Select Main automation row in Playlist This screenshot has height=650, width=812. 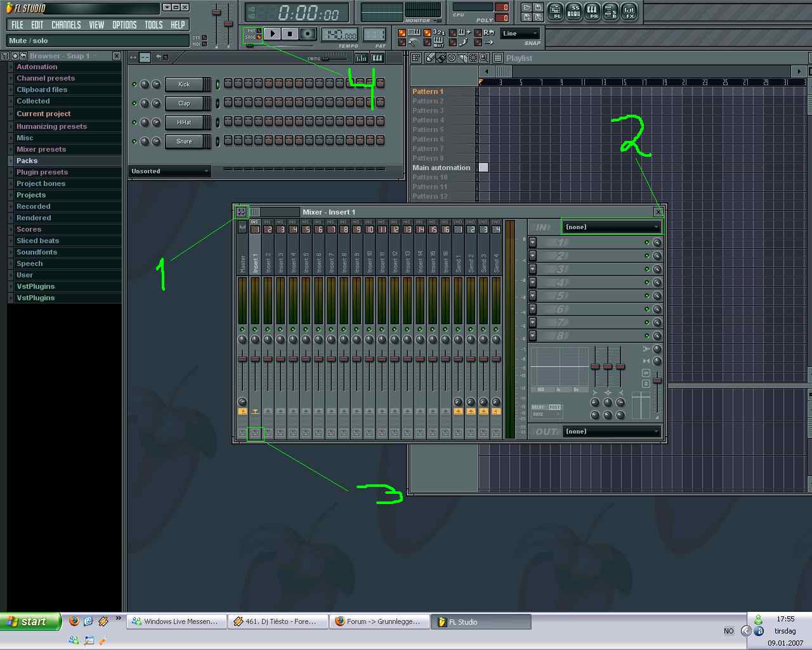click(443, 168)
